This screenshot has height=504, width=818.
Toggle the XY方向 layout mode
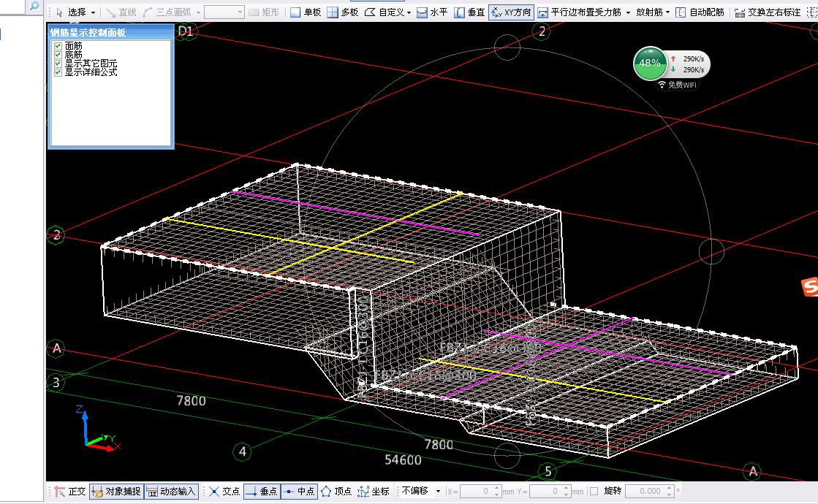click(x=511, y=12)
